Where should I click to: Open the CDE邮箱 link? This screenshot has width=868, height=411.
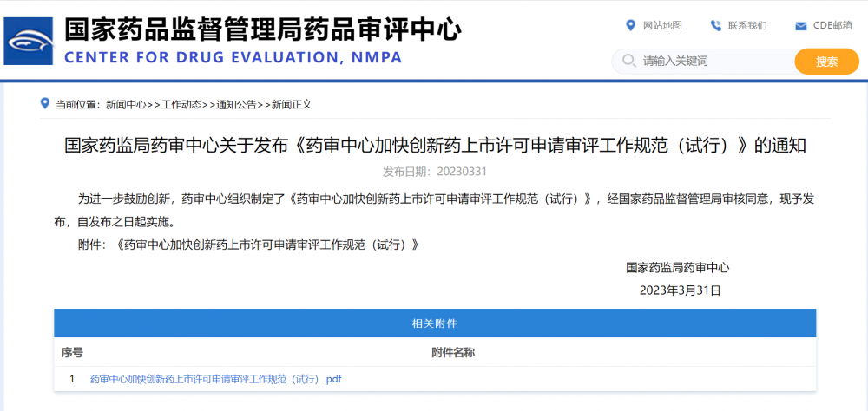click(832, 25)
